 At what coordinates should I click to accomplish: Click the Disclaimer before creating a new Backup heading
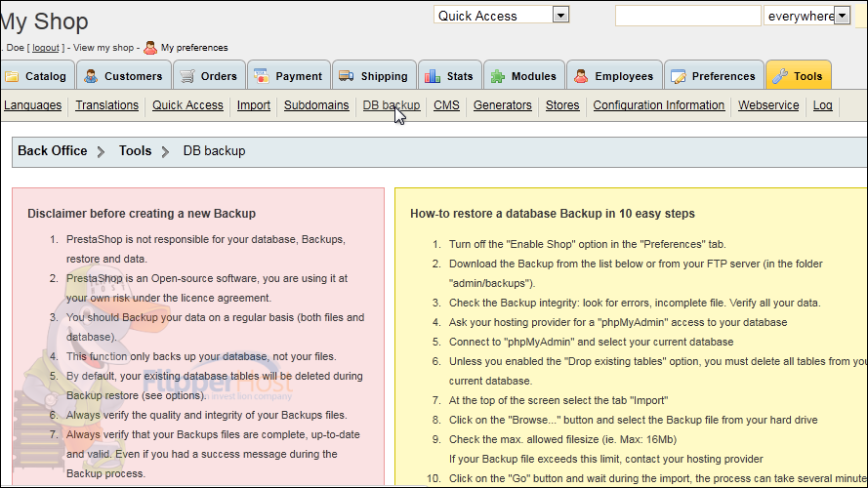pyautogui.click(x=142, y=214)
